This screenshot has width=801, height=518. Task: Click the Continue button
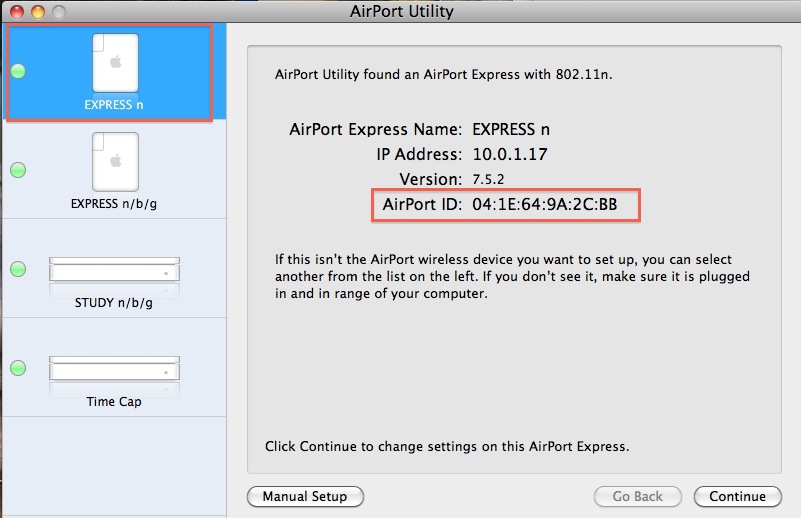[737, 497]
